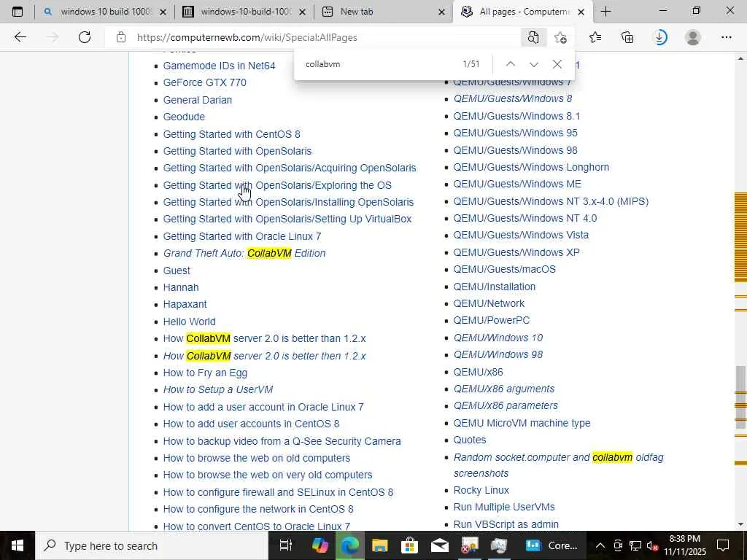This screenshot has height=560, width=747.
Task: Click the Windows taskbar search box
Action: pyautogui.click(x=152, y=545)
